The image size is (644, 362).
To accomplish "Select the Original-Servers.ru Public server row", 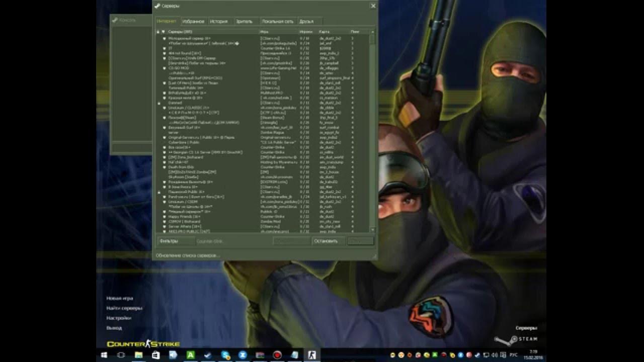I will tap(263, 137).
